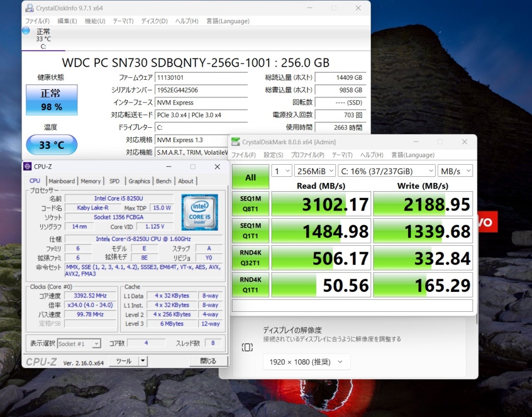Image resolution: width=532 pixels, height=417 pixels.
Task: Click the blue health status circle for drive C:
Action: point(26,30)
